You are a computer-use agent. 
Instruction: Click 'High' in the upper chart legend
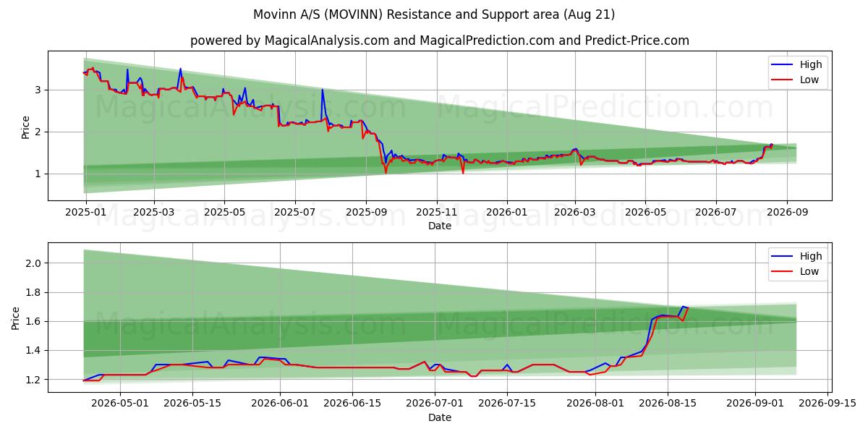point(810,64)
